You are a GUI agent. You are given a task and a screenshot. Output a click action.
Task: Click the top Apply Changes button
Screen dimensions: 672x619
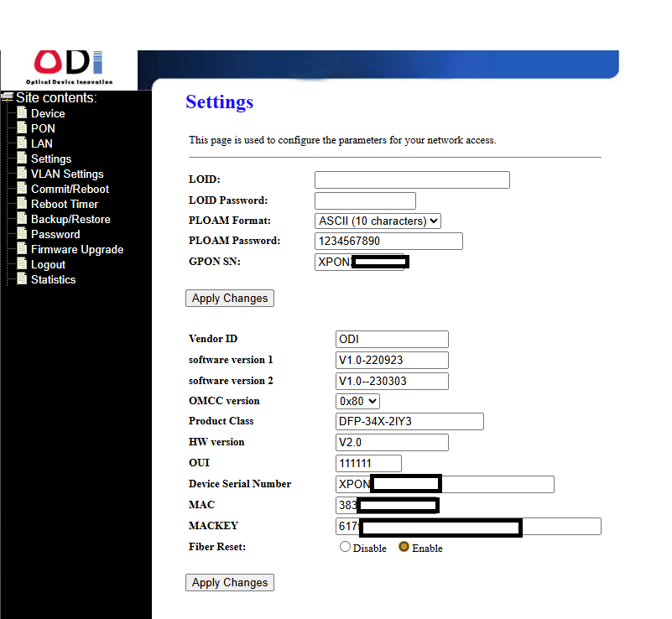[x=229, y=298]
